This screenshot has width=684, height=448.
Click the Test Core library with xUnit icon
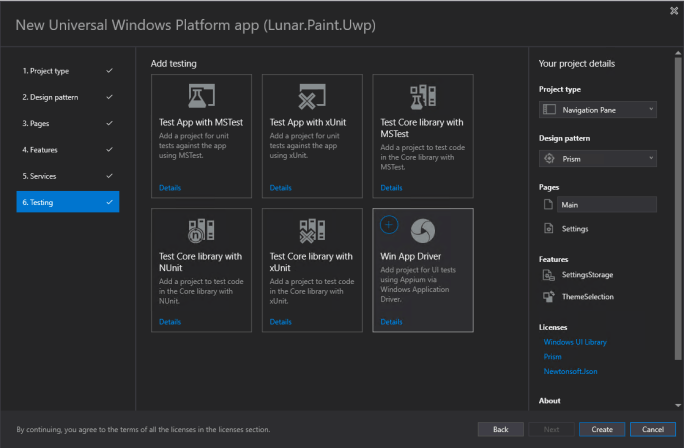pos(312,231)
